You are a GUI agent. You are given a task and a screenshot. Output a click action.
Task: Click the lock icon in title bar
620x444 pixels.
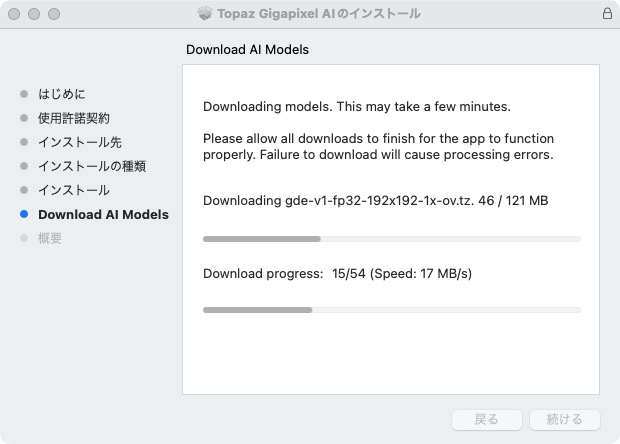(x=607, y=13)
